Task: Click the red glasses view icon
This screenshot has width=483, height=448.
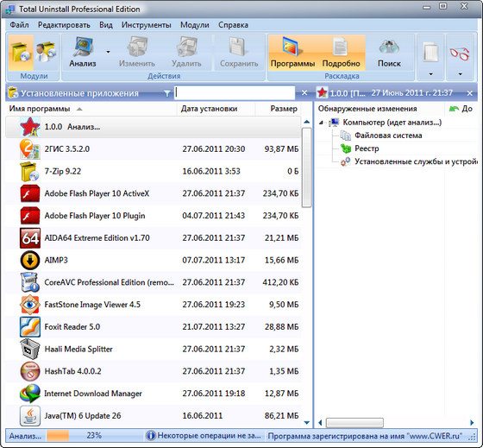Action: point(460,53)
